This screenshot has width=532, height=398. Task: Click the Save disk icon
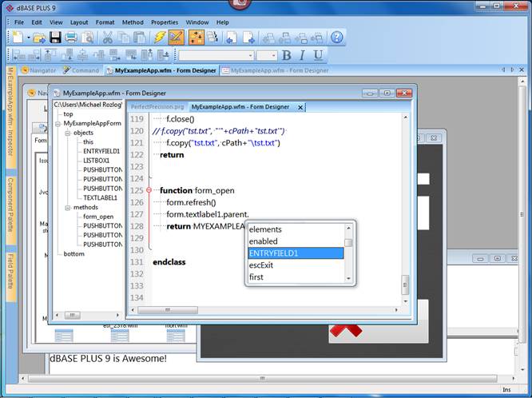click(56, 38)
